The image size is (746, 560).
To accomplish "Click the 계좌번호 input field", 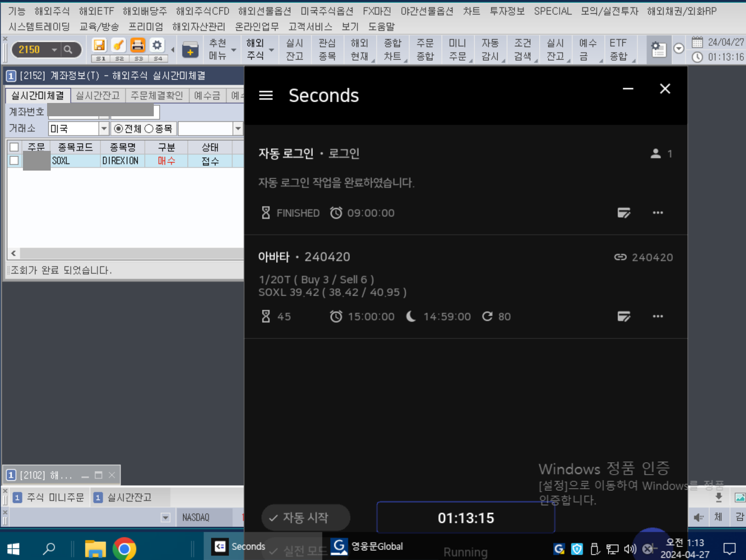I will (x=103, y=111).
